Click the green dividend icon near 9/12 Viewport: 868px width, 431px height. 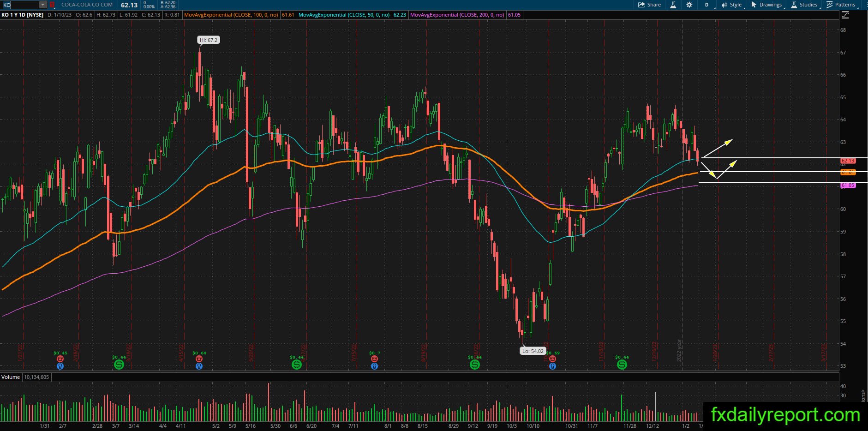coord(474,365)
